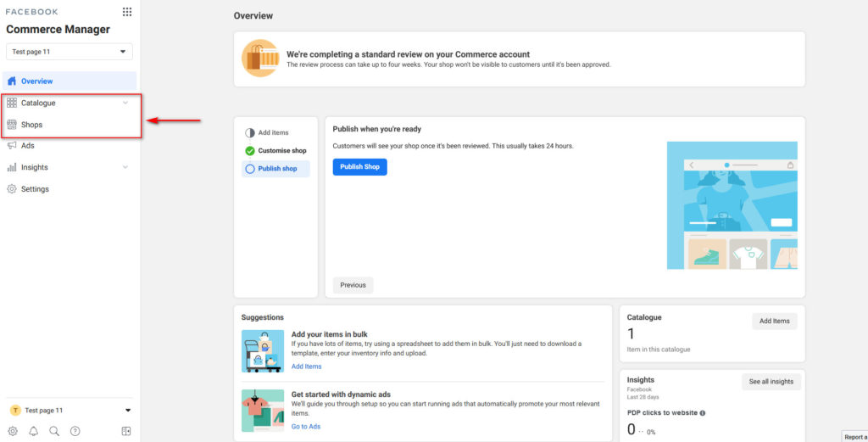Click Add Items button in Catalogue card
This screenshot has width=868, height=442.
775,322
